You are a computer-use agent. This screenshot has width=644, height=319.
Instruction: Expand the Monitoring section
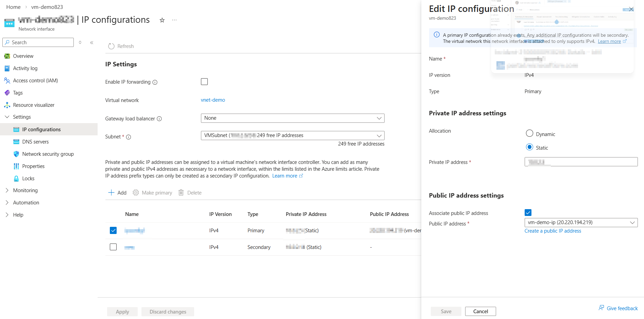pos(7,190)
